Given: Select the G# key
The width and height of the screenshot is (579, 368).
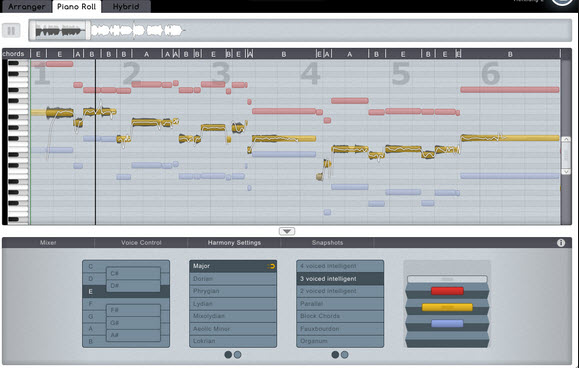Looking at the screenshot, I should pos(133,323).
